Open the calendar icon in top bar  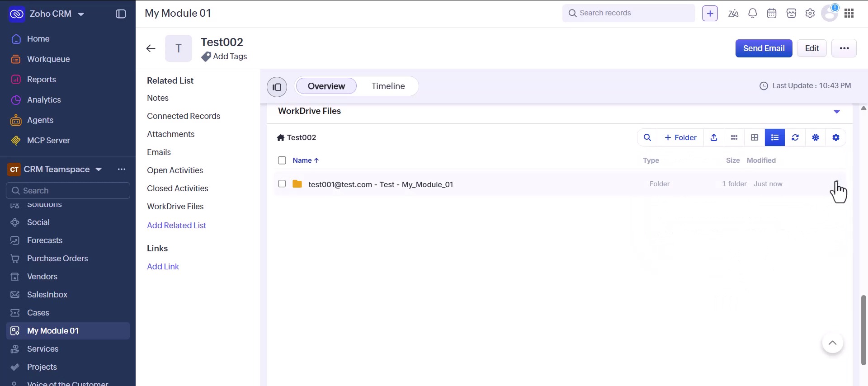[772, 14]
